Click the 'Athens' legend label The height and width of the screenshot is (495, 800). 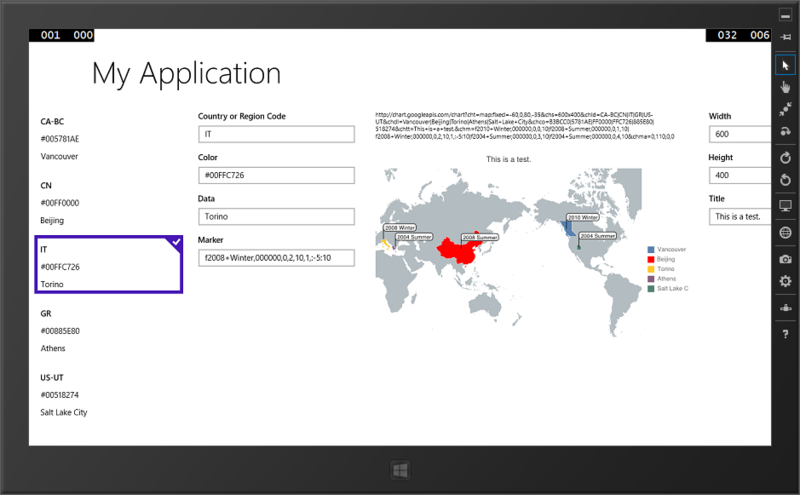[x=666, y=279]
